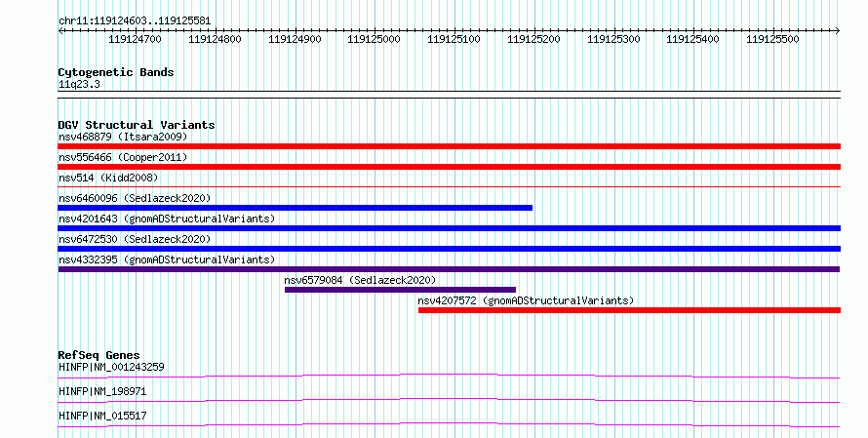868x438 pixels.
Task: Click the nsv6472530 (Sedlazeck2020) blue bar
Action: pos(449,249)
